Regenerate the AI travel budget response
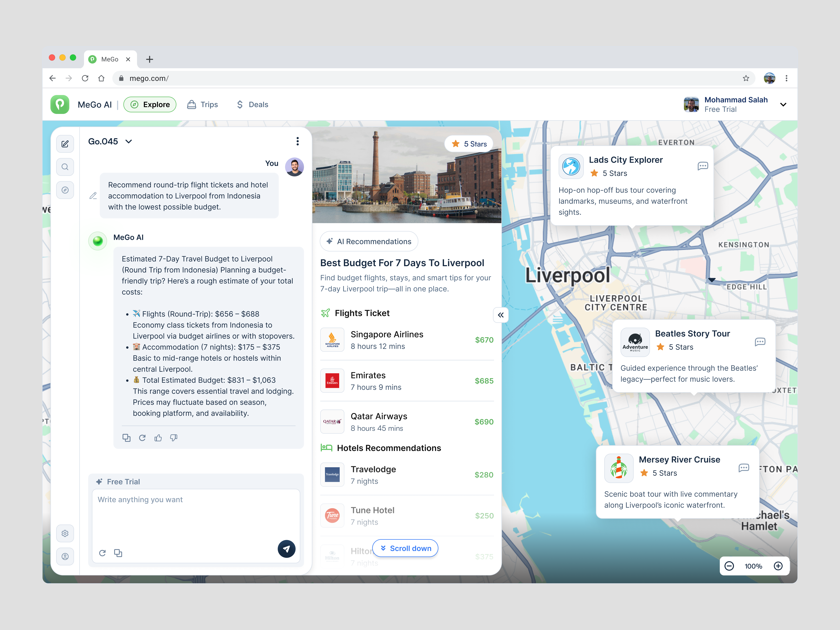The width and height of the screenshot is (840, 630). tap(142, 437)
